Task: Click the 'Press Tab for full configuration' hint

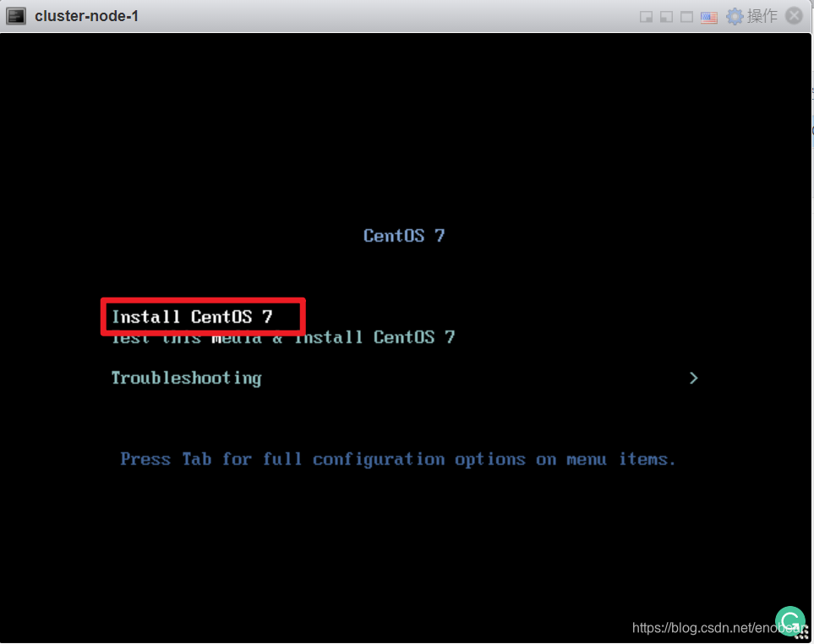Action: [x=397, y=459]
